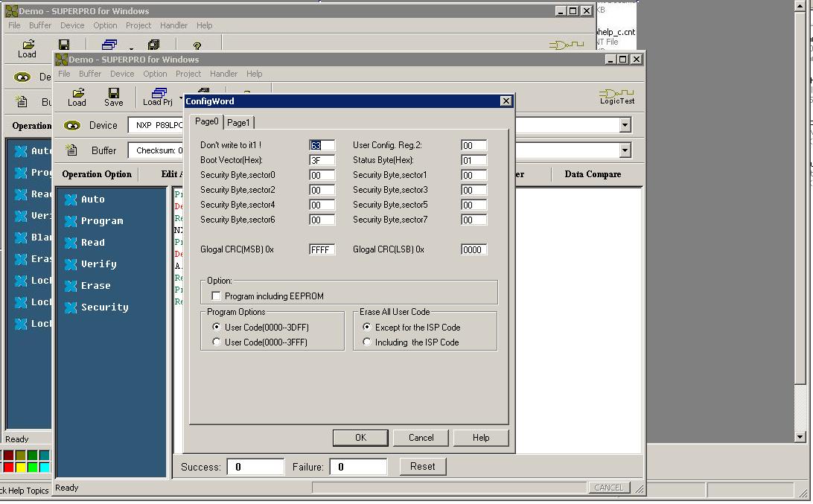
Task: Open Load Prj from the toolbar
Action: click(158, 96)
